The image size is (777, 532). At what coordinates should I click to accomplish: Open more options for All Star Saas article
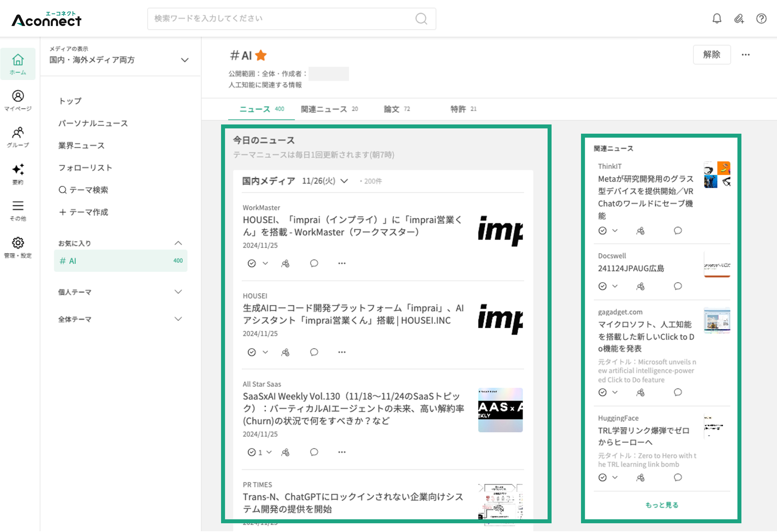pos(342,452)
